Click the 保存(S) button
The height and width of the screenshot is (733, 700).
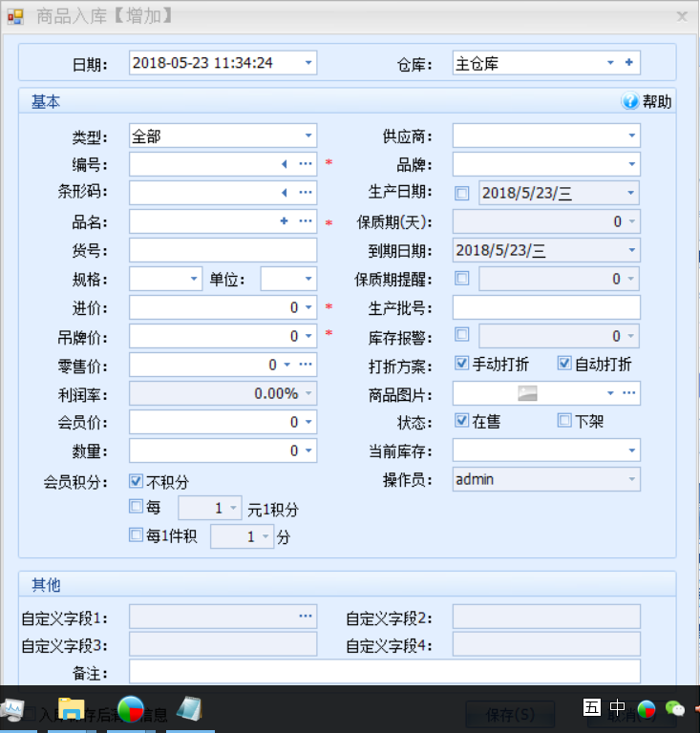click(x=510, y=714)
